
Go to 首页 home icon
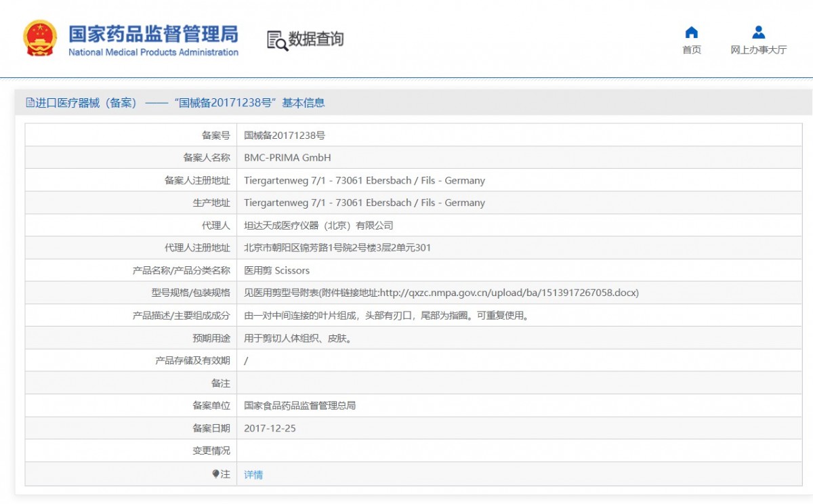pyautogui.click(x=691, y=33)
